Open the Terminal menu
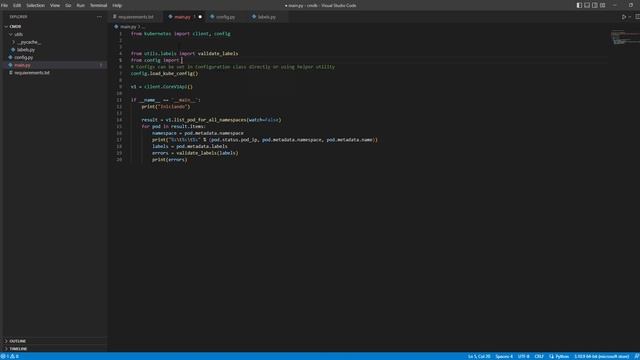This screenshot has width=640, height=360. pyautogui.click(x=98, y=6)
